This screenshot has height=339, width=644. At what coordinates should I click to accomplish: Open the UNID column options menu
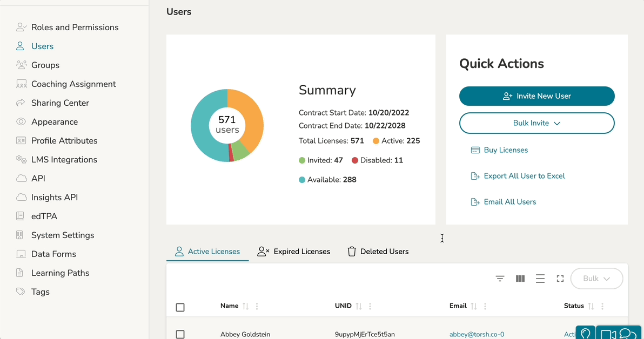[370, 306]
